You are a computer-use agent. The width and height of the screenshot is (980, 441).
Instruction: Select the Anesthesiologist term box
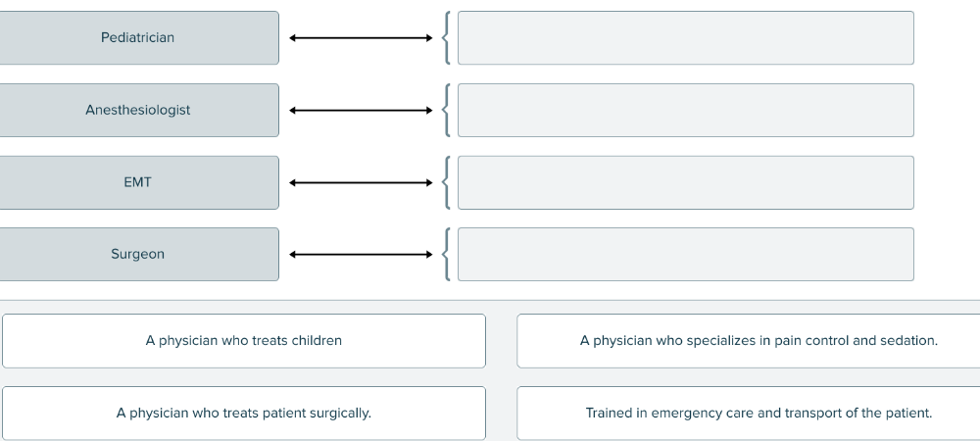138,111
